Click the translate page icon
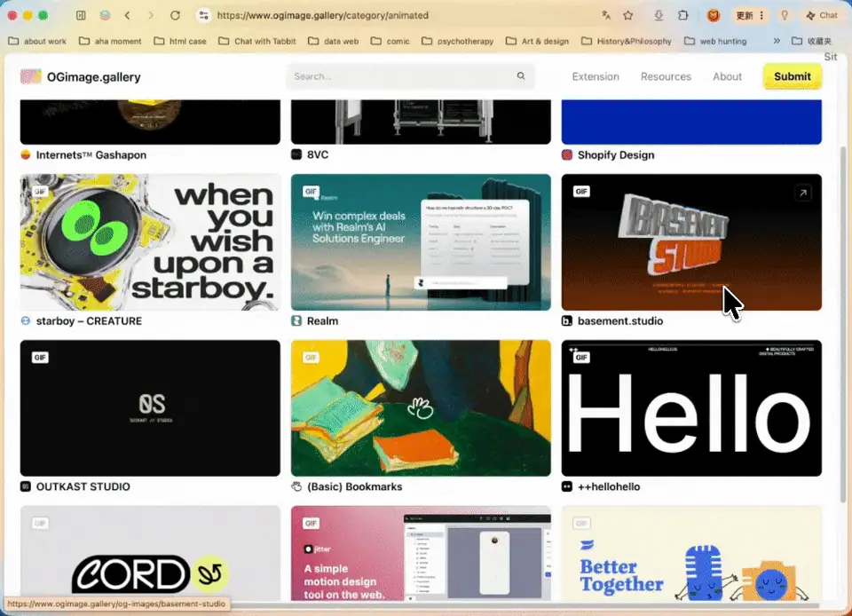The height and width of the screenshot is (616, 852). [x=606, y=15]
